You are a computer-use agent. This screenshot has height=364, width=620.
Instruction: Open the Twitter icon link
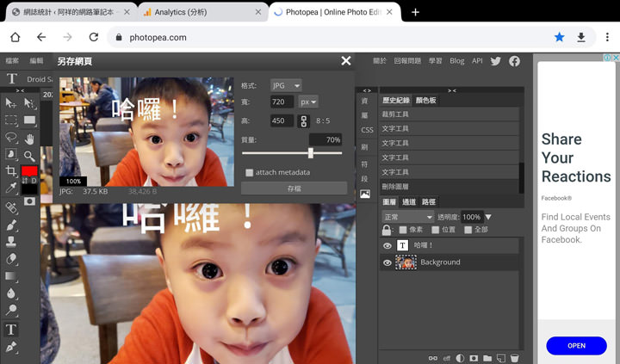tap(495, 61)
